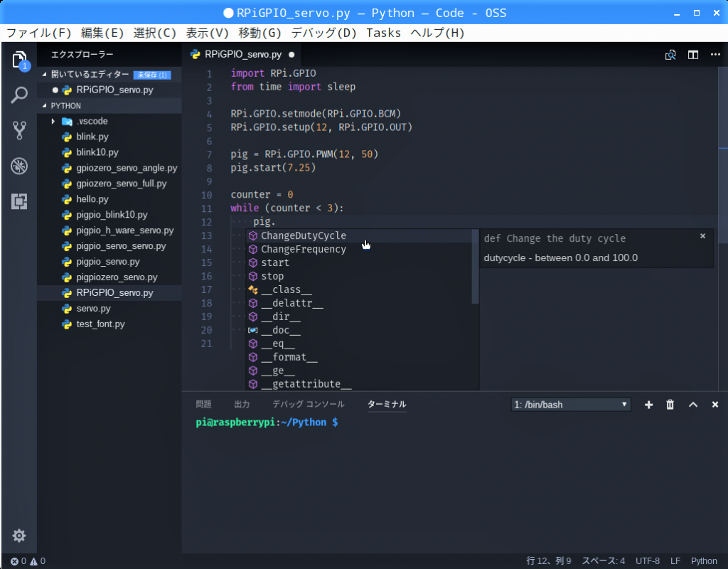728x569 pixels.
Task: Expand the .vscode folder
Action: tap(53, 121)
